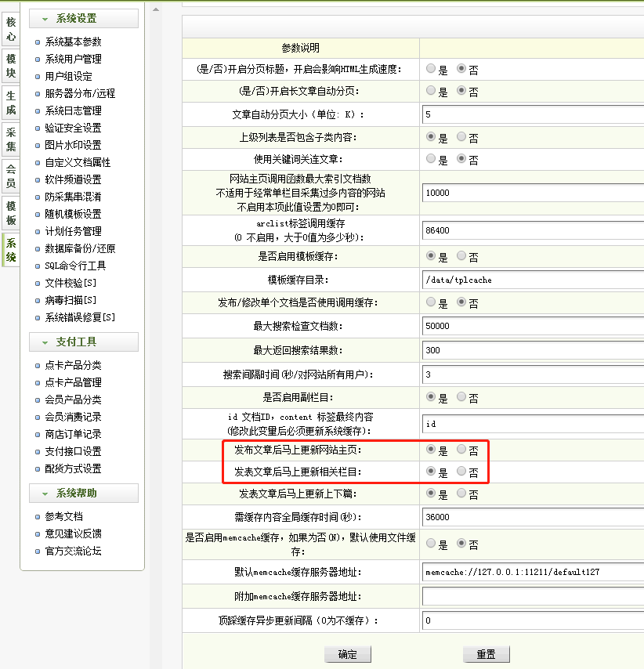
Task: Open 会员产品分类
Action: point(73,400)
